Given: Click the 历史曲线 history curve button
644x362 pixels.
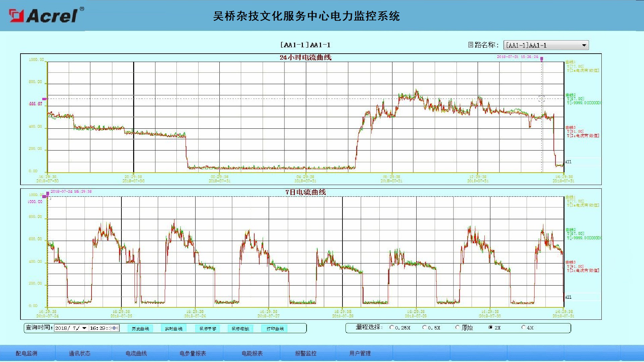Looking at the screenshot, I should click(x=140, y=328).
